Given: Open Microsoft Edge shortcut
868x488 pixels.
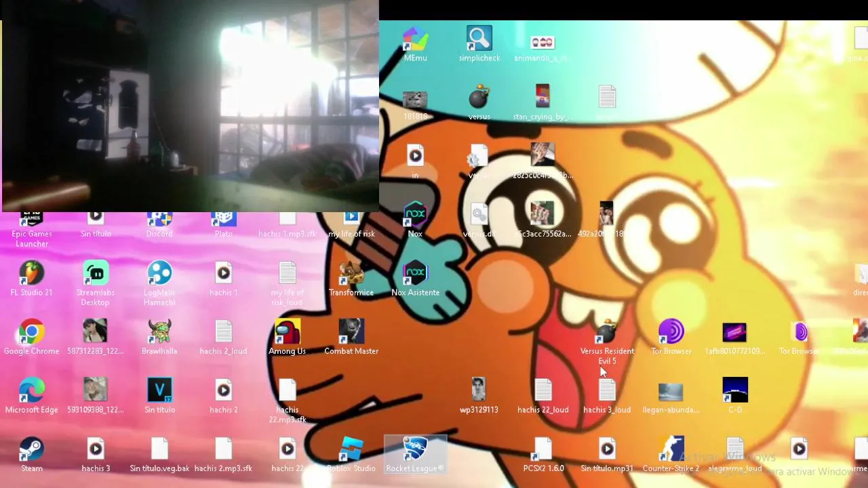Looking at the screenshot, I should click(x=31, y=396).
